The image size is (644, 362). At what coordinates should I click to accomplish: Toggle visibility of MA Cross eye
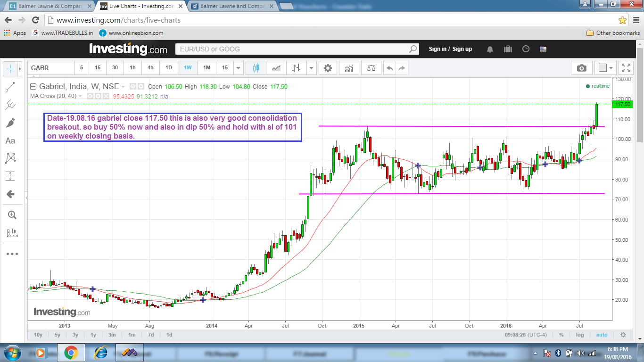tap(91, 96)
